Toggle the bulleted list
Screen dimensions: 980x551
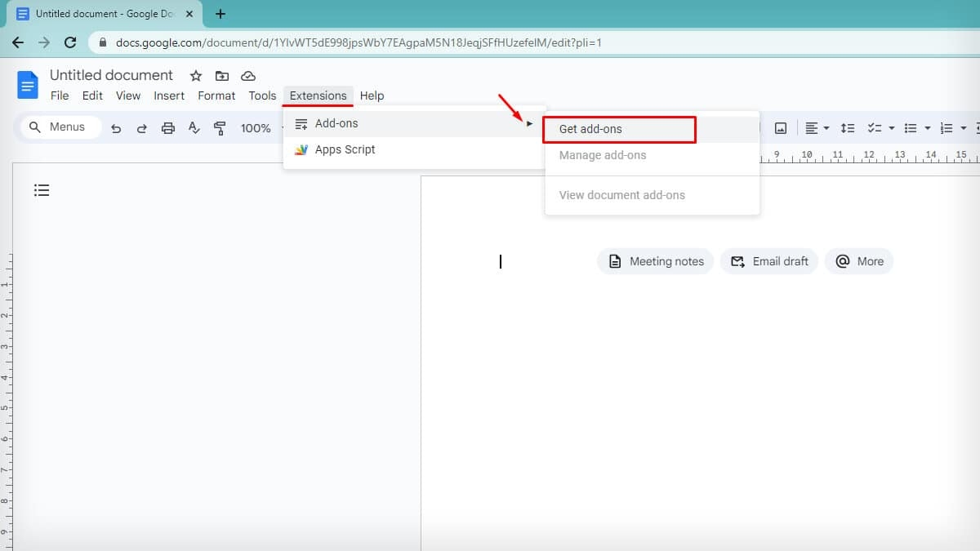(911, 127)
